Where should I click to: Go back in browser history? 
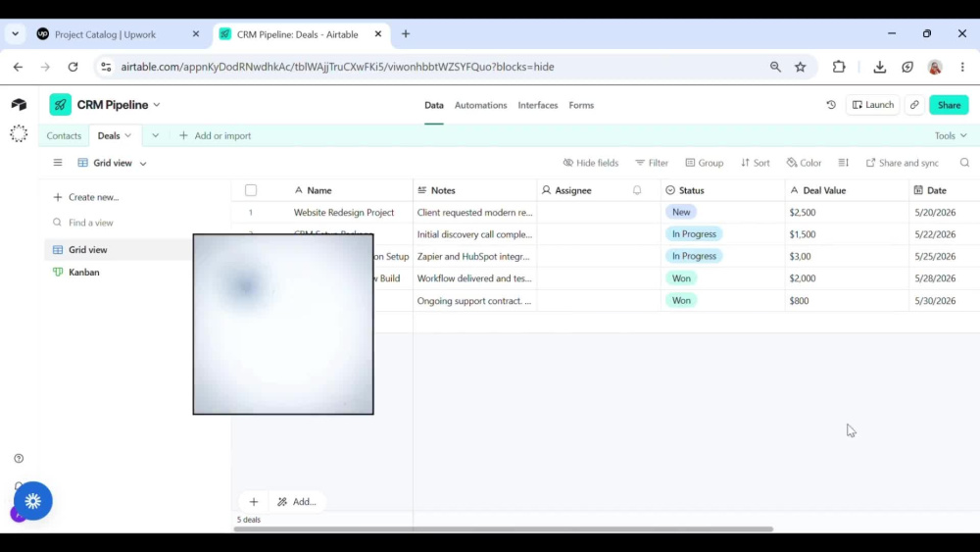pos(18,67)
